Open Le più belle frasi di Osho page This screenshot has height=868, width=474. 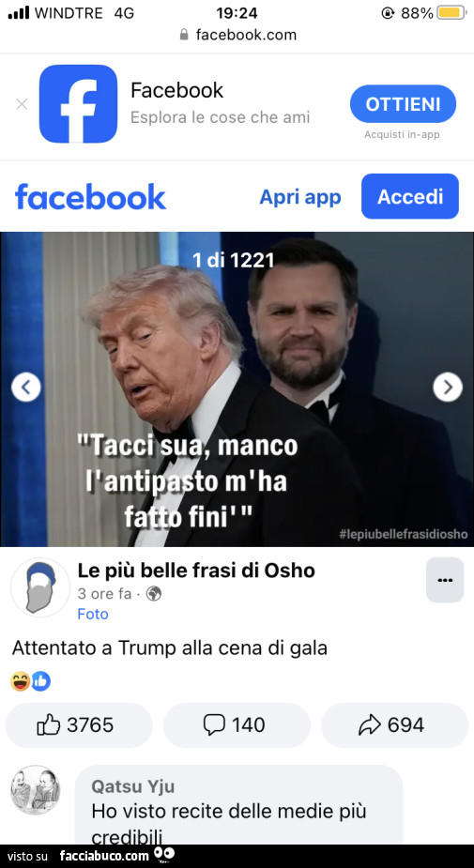pos(196,571)
